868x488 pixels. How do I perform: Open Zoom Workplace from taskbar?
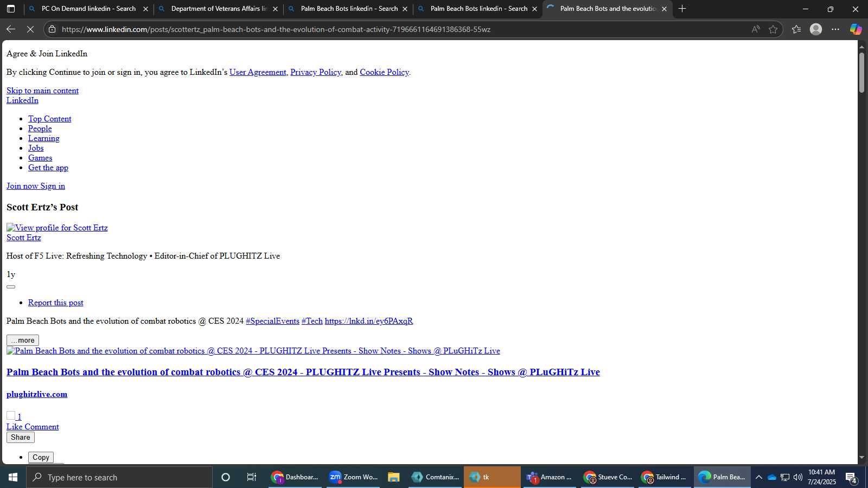tap(353, 477)
